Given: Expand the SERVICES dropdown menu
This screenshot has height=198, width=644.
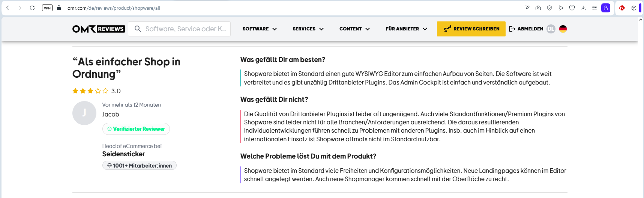Looking at the screenshot, I should tap(308, 29).
